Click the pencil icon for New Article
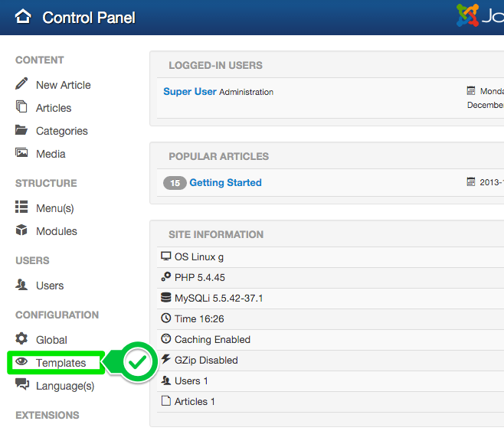504x431 pixels. [x=21, y=84]
